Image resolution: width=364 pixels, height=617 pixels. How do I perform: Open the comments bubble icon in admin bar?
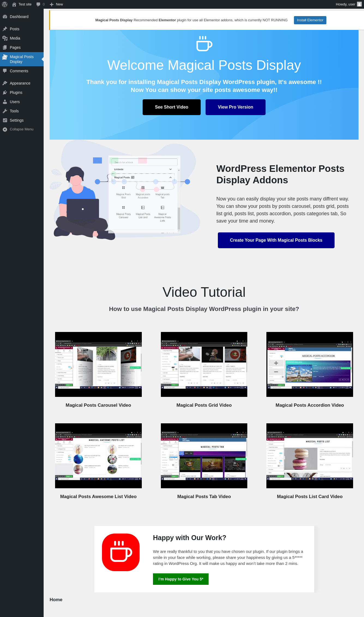[x=38, y=4]
